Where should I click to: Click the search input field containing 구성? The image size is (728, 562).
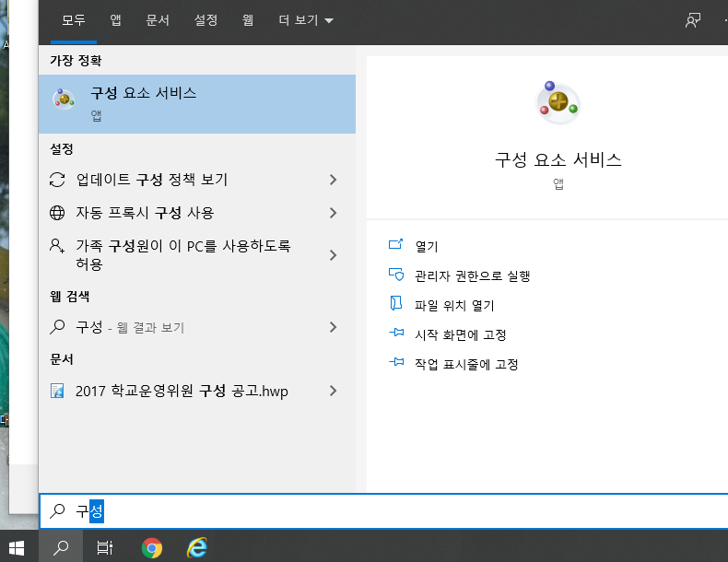click(x=383, y=511)
